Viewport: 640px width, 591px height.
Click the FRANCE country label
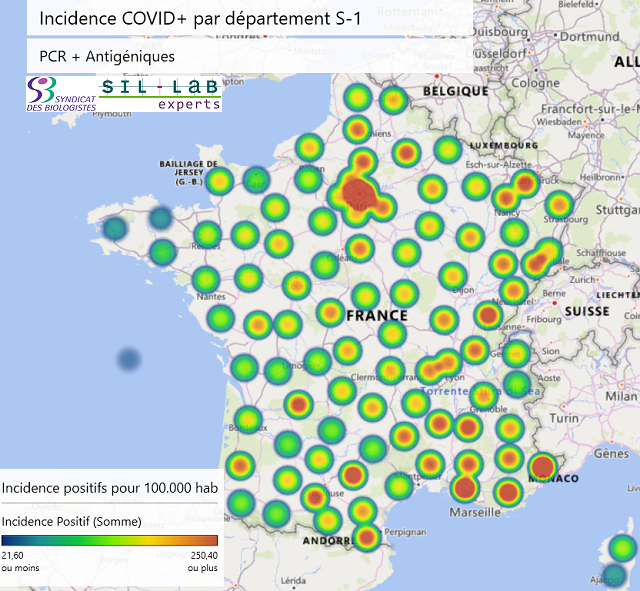(377, 315)
